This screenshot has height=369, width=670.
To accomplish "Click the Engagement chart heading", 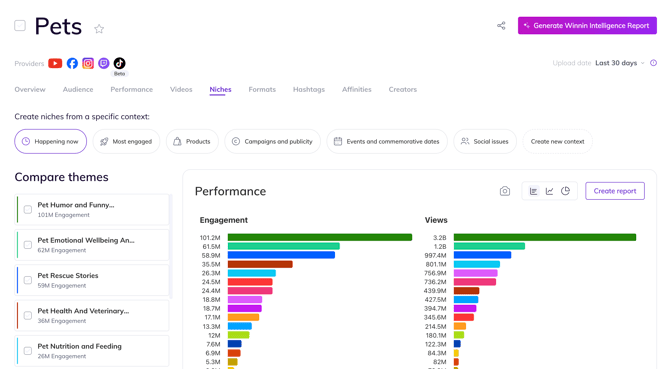I will (223, 220).
